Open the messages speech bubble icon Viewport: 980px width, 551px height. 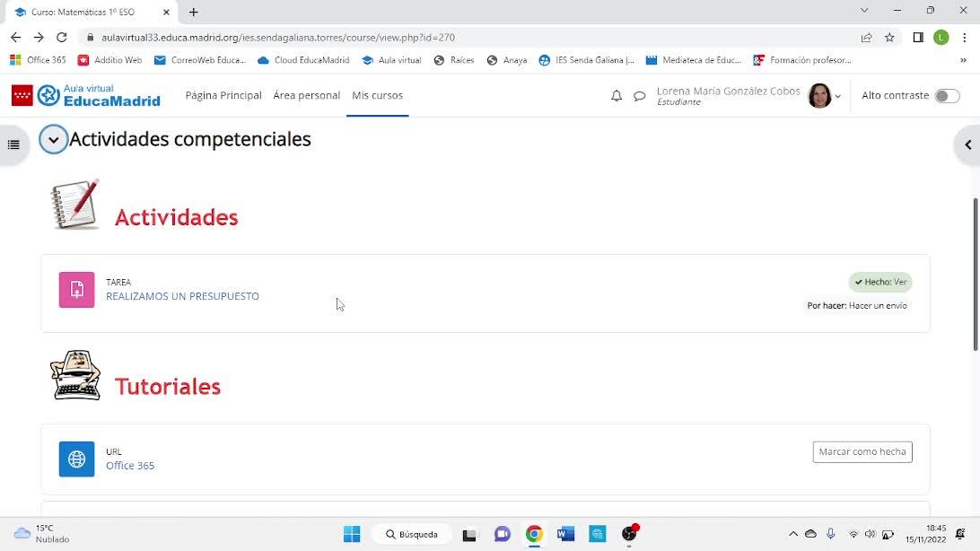640,95
